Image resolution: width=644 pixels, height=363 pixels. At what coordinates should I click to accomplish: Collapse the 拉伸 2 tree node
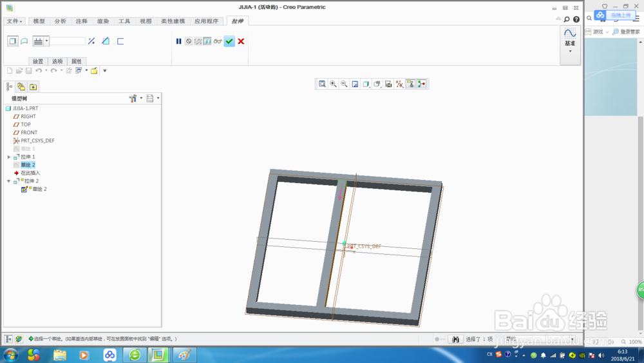pyautogui.click(x=9, y=181)
